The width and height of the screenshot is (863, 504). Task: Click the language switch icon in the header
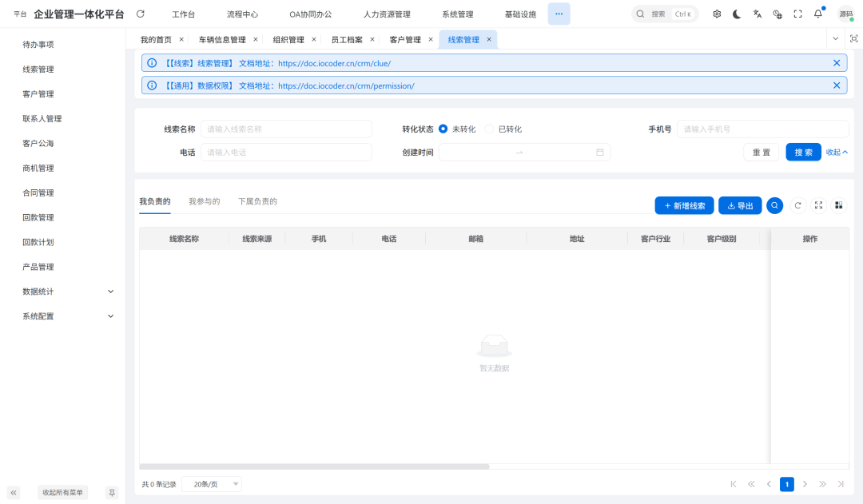757,14
